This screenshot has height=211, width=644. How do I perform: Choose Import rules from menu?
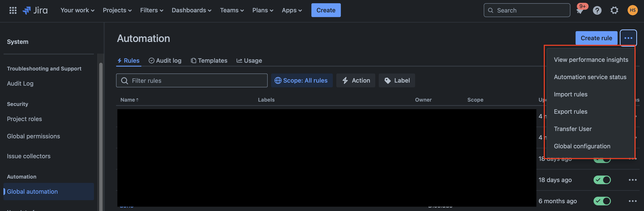pos(591,94)
